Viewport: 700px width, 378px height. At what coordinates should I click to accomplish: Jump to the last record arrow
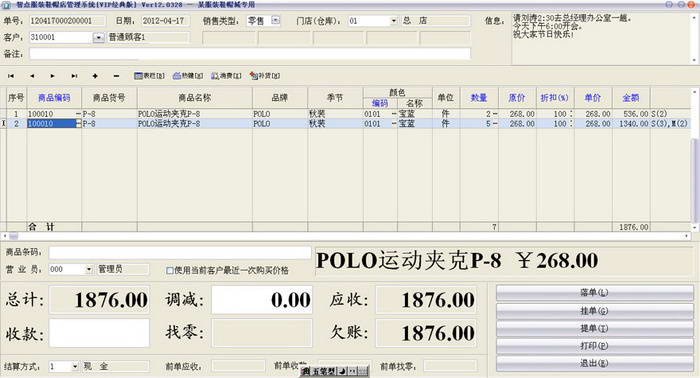click(x=74, y=76)
